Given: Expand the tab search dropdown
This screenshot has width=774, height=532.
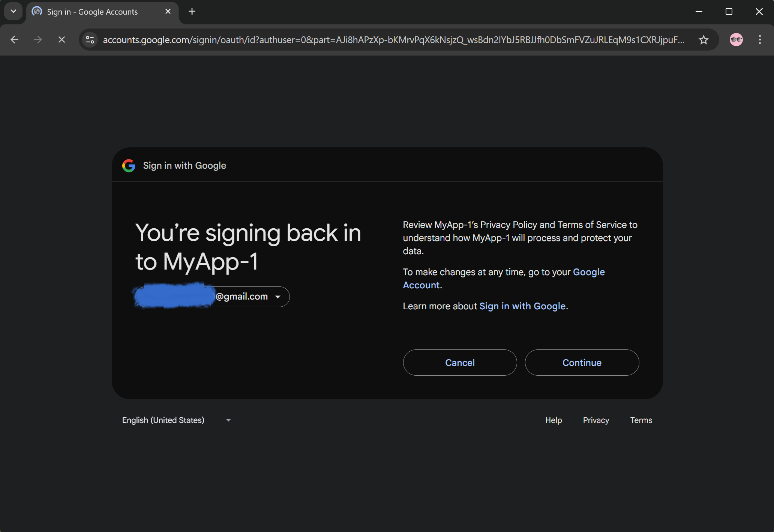Looking at the screenshot, I should tap(13, 12).
